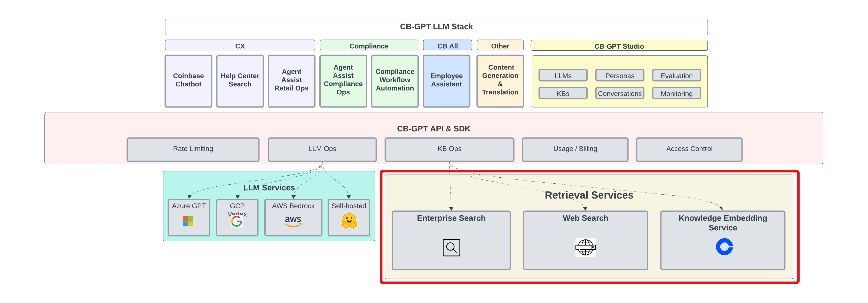Click the magnifier icon in Enterprise Search

[451, 248]
